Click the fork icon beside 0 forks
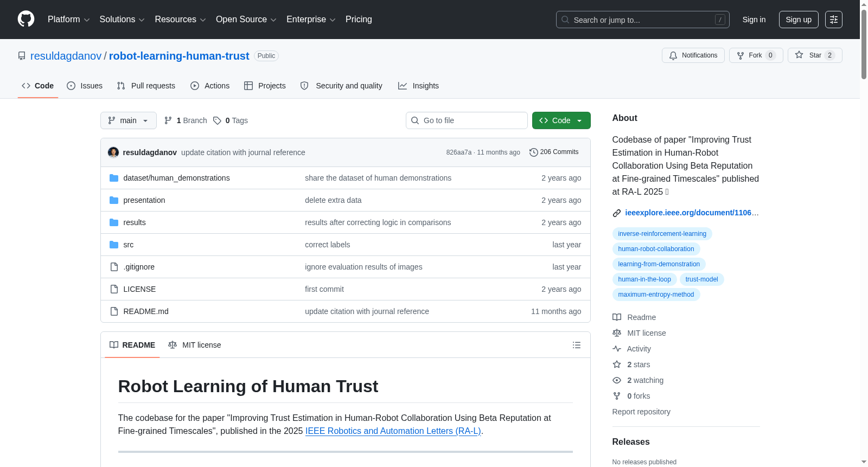 pyautogui.click(x=617, y=396)
